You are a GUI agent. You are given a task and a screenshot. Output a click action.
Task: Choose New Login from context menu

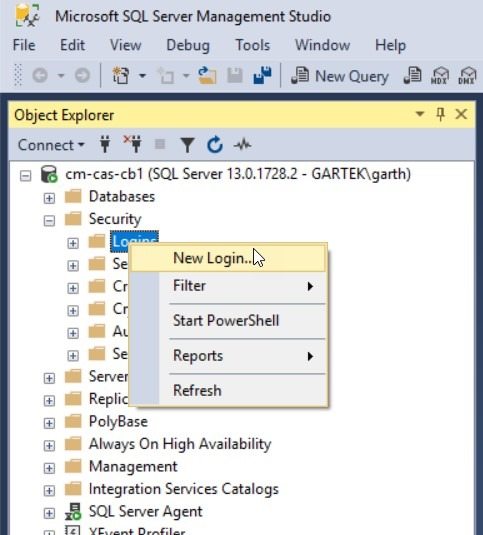pyautogui.click(x=229, y=258)
